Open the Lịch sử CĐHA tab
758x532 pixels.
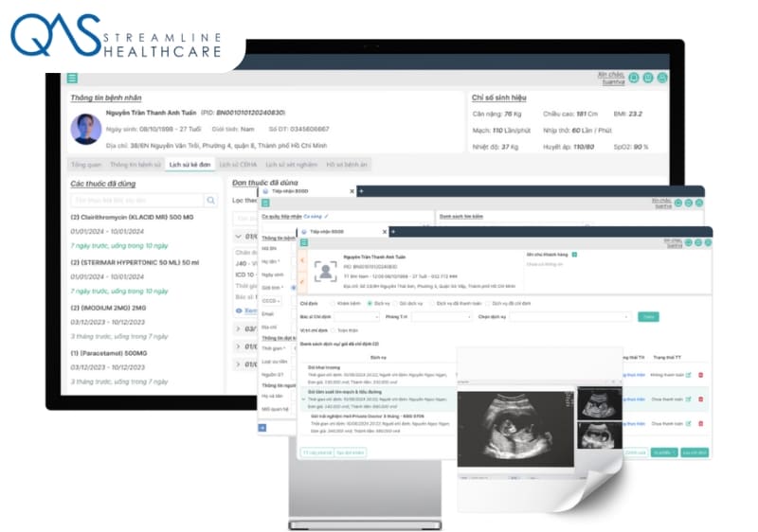pyautogui.click(x=238, y=165)
